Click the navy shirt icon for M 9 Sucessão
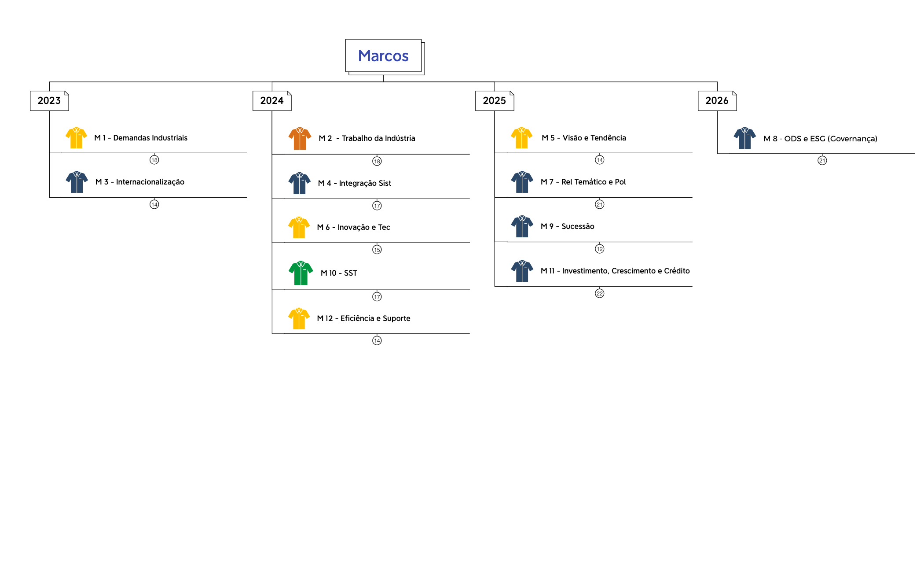This screenshot has height=572, width=924. pyautogui.click(x=522, y=226)
